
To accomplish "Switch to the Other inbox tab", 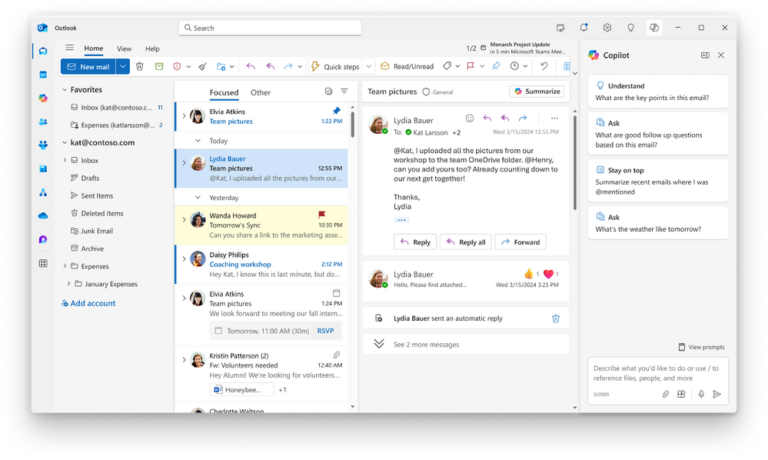I will pos(260,93).
